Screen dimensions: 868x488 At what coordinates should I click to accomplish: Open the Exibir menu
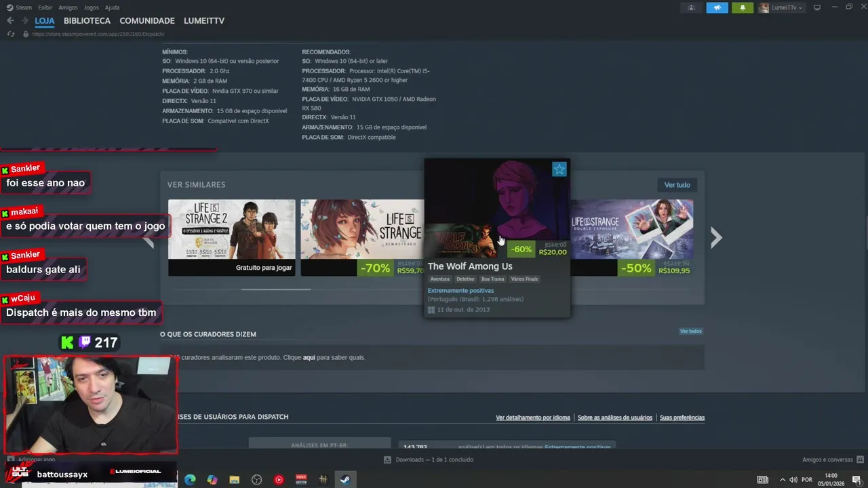(x=45, y=7)
